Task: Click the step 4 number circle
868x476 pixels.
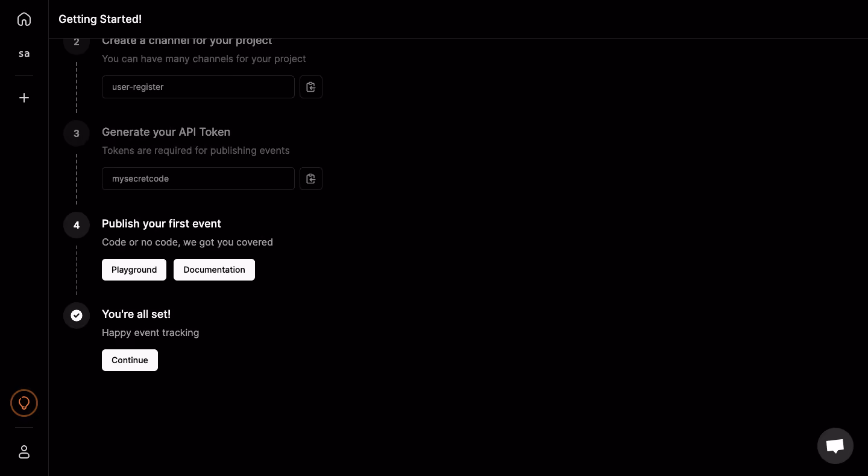Action: [77, 225]
